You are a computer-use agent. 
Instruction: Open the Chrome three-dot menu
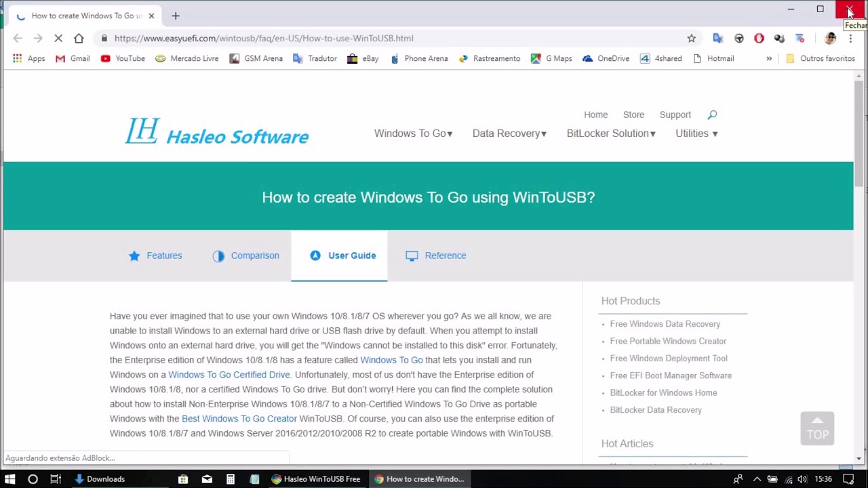pyautogui.click(x=850, y=39)
